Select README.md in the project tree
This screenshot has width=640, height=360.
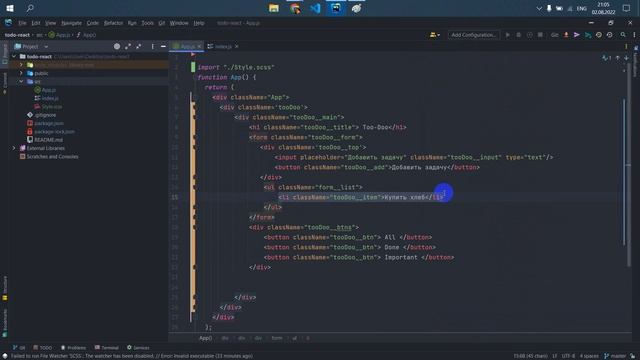point(45,140)
